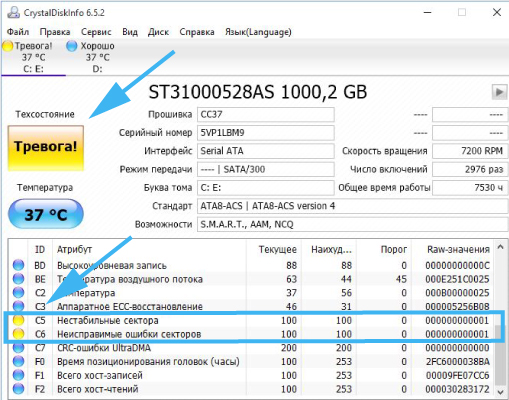Click blue status dot of BE row
509x400 pixels.
coord(18,279)
